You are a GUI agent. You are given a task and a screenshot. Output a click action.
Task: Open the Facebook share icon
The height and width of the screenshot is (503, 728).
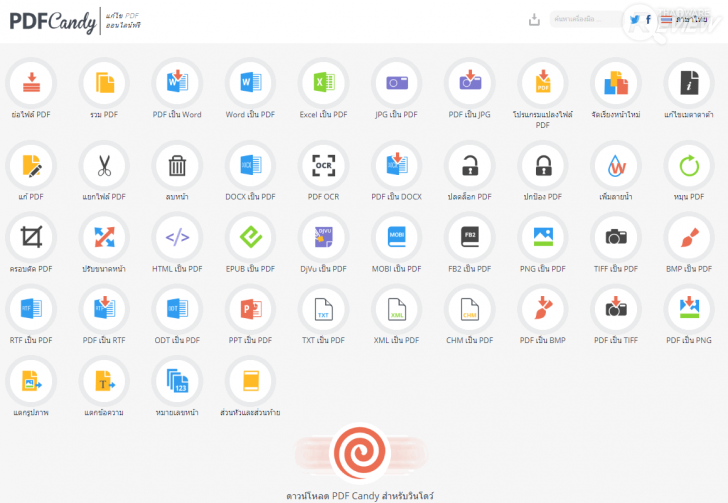(x=649, y=20)
